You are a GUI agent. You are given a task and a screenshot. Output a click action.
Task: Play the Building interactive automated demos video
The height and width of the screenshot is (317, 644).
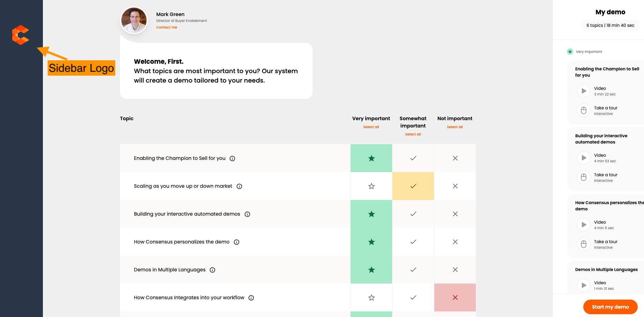point(584,158)
